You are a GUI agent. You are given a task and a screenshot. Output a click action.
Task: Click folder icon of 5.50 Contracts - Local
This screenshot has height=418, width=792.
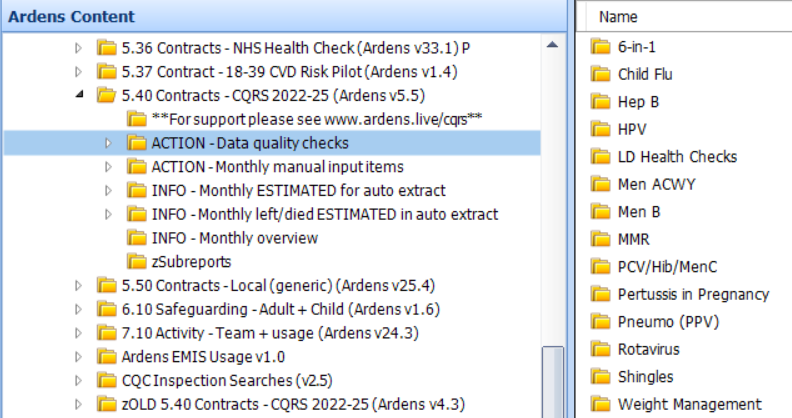(x=107, y=285)
